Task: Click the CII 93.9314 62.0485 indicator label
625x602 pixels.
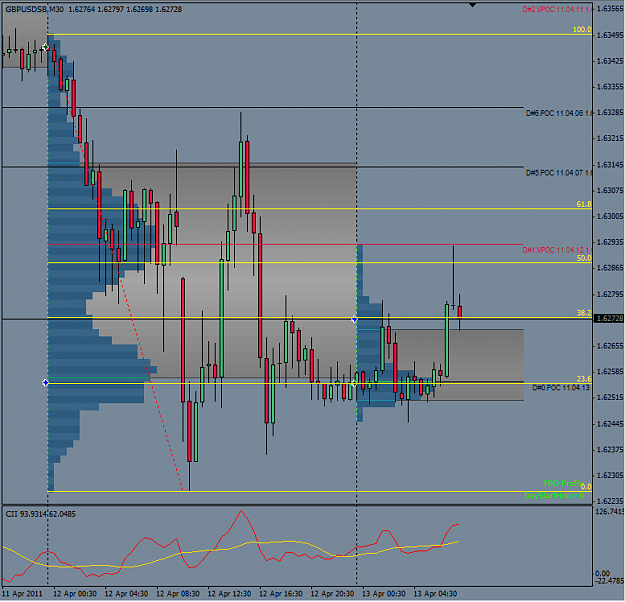Action: 41,515
